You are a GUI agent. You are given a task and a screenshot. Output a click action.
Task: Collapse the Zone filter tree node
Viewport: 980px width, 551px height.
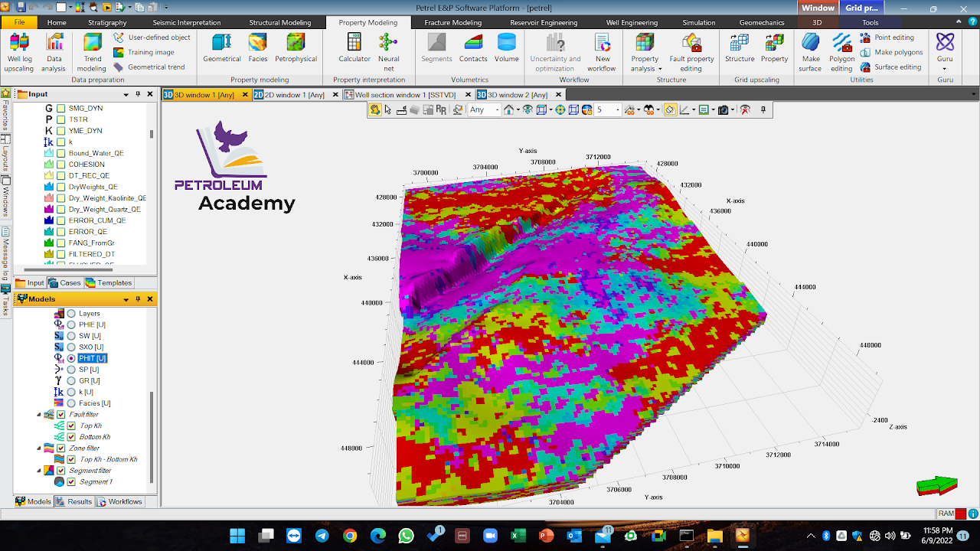[x=39, y=448]
